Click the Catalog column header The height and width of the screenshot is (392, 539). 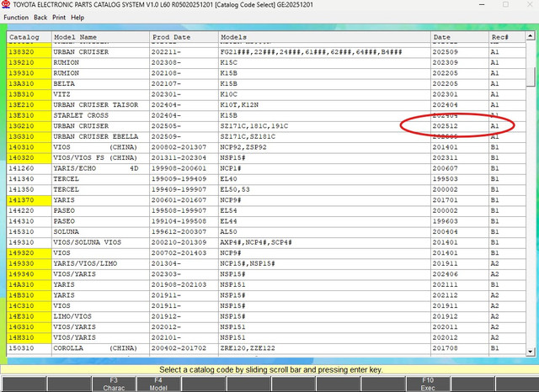(x=29, y=37)
